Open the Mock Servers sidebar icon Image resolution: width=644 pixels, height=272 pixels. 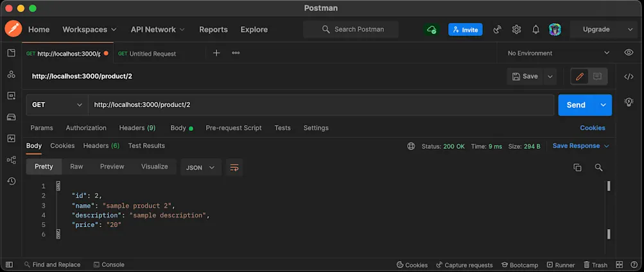(11, 117)
